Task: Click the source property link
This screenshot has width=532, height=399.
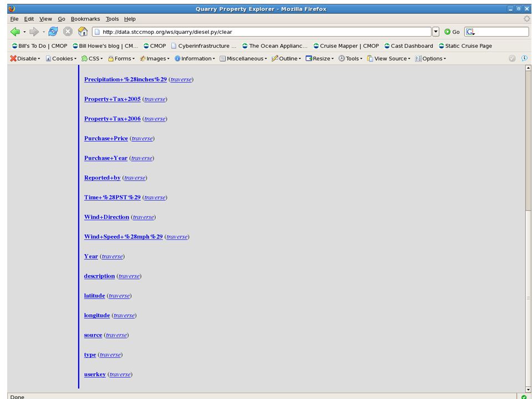Action: point(93,335)
